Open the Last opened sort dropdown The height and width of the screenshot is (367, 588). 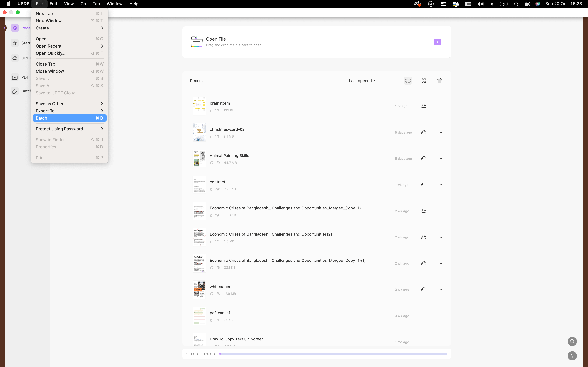(x=362, y=81)
